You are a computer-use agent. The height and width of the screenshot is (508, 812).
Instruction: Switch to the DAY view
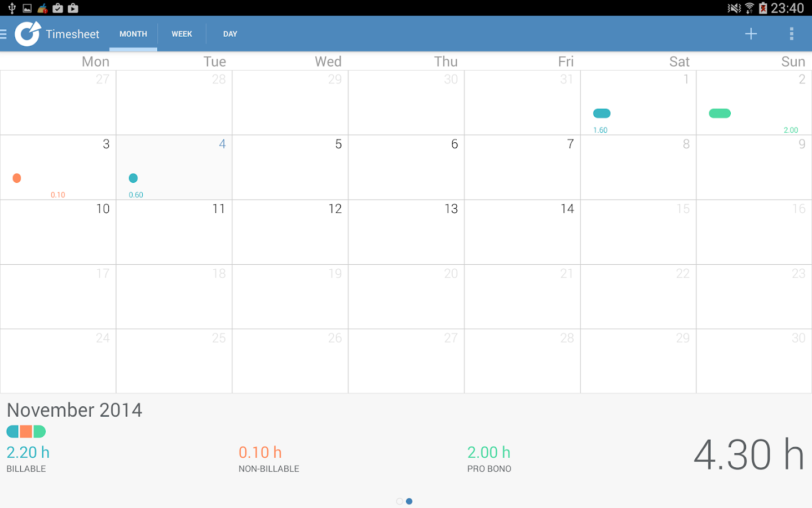tap(230, 34)
